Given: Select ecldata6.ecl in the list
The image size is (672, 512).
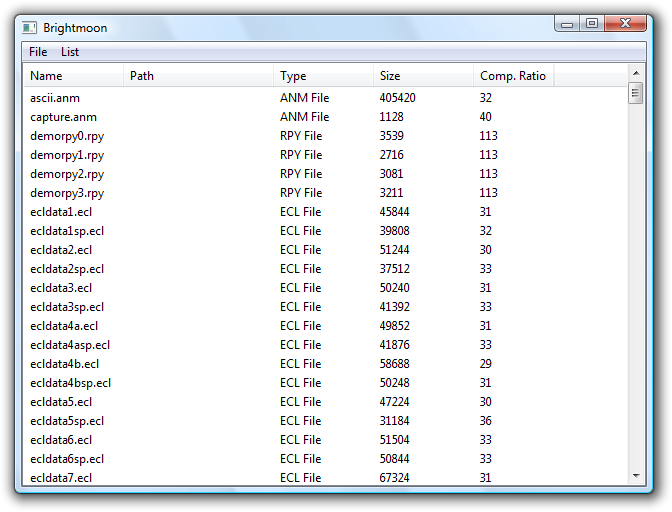Looking at the screenshot, I should pyautogui.click(x=61, y=440).
